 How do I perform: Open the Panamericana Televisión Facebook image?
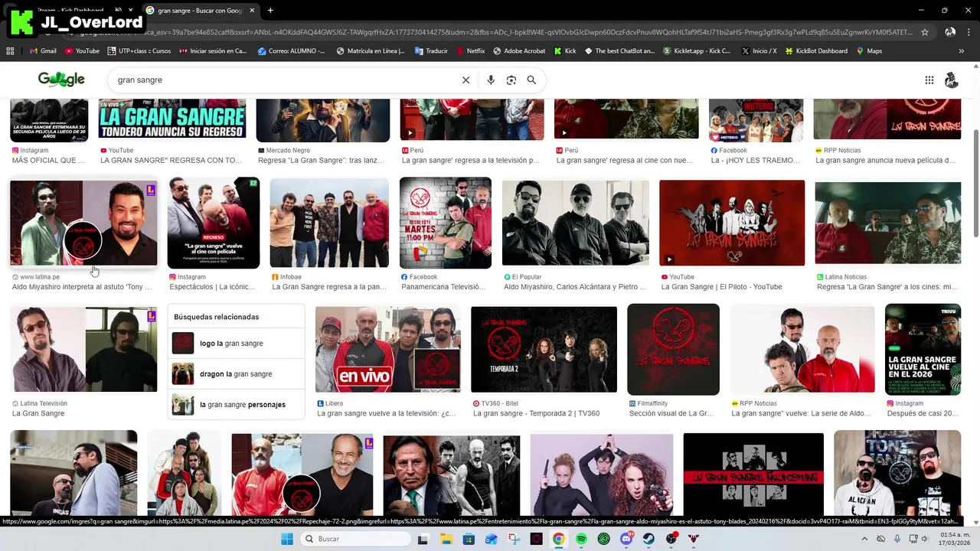click(446, 223)
